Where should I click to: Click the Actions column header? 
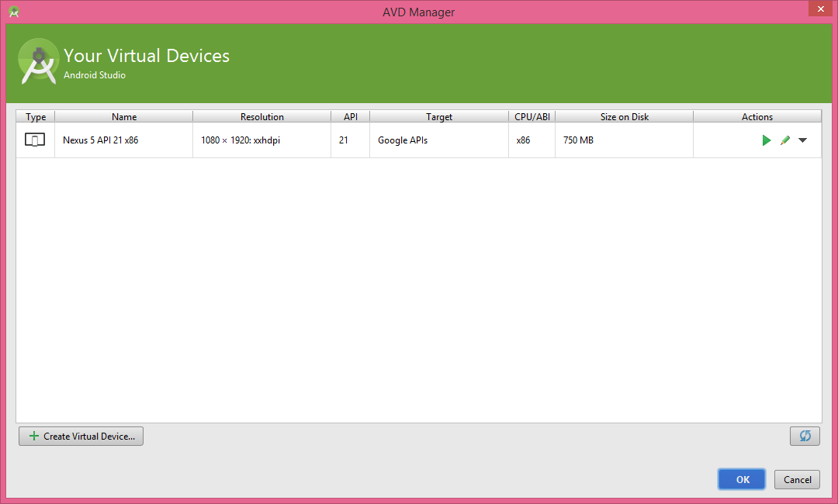(x=757, y=116)
